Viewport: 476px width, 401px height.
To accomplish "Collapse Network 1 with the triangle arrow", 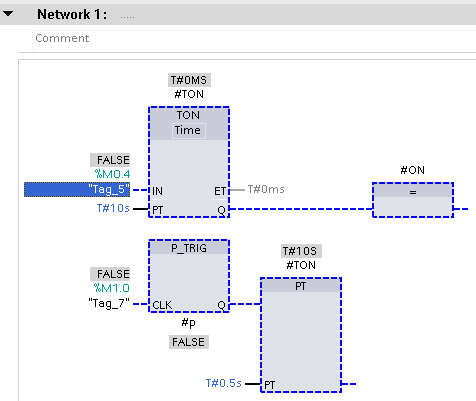I will pos(8,14).
